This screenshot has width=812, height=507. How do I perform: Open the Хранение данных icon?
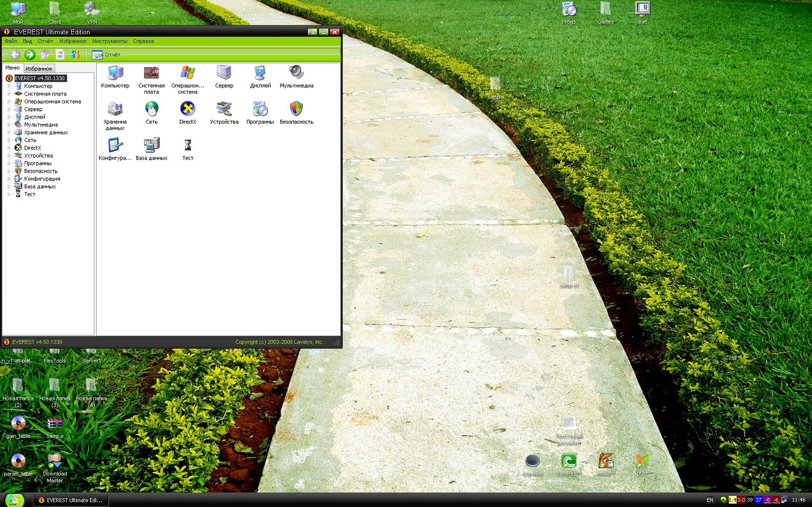[115, 110]
